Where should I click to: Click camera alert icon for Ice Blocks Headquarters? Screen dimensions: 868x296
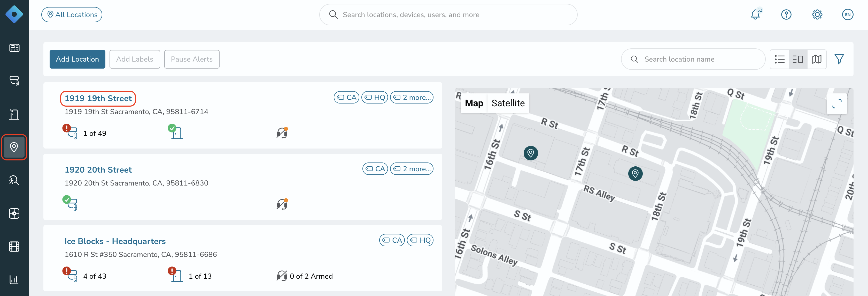point(70,275)
